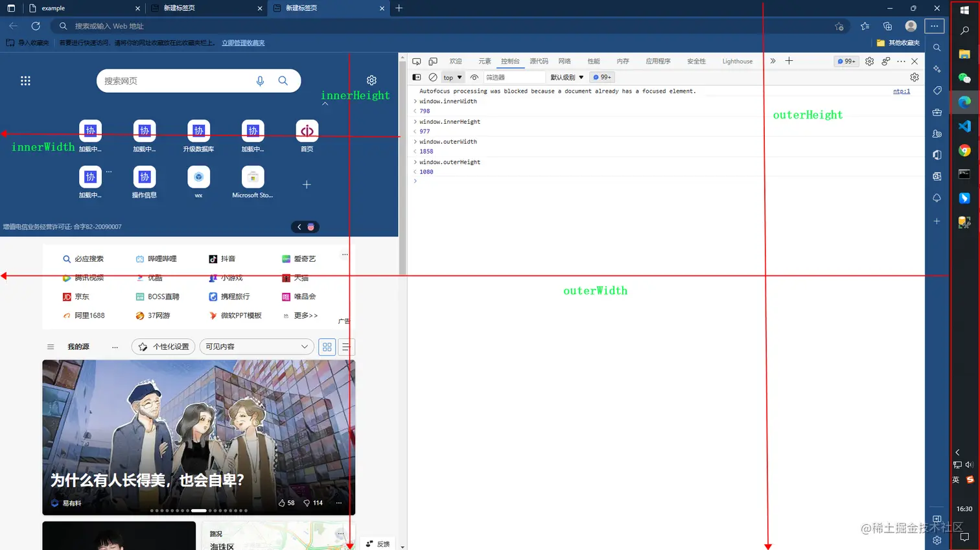
Task: Toggle device emulation icon in DevTools
Action: tap(433, 62)
